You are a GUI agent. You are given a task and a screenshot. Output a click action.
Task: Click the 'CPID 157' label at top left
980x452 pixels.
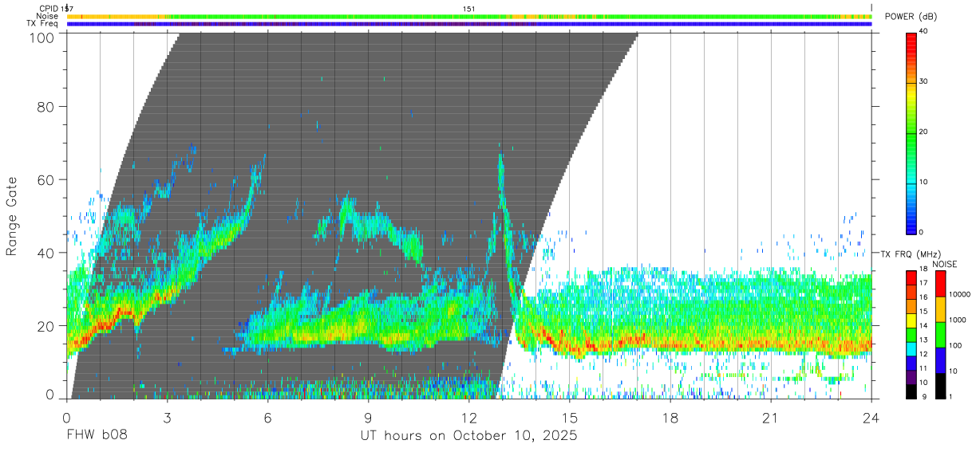[56, 9]
